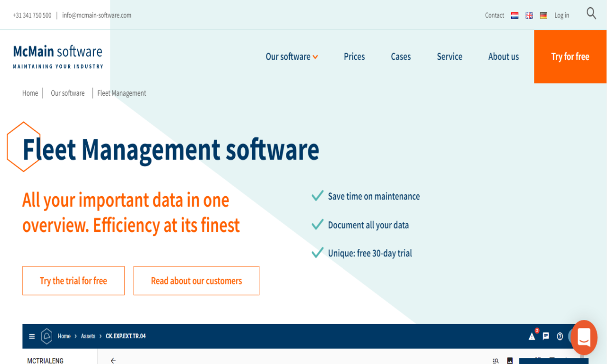Click Our software in the breadcrumb trail
The image size is (607, 364).
68,93
